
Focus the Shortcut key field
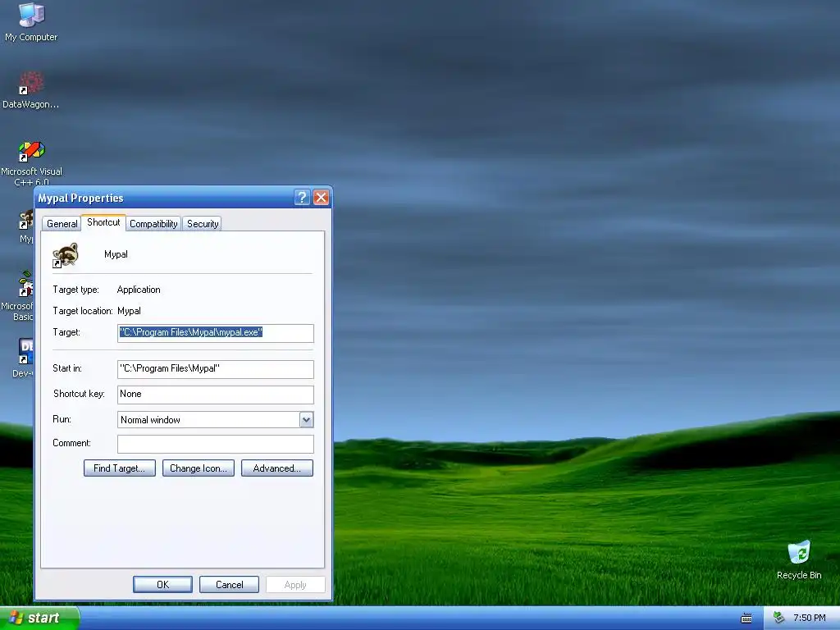coord(216,395)
